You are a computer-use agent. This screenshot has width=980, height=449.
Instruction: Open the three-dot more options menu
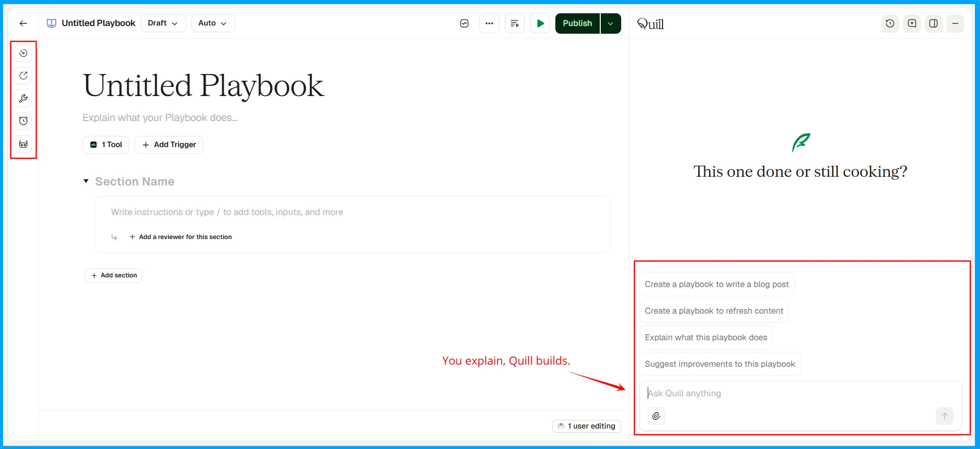click(x=489, y=23)
